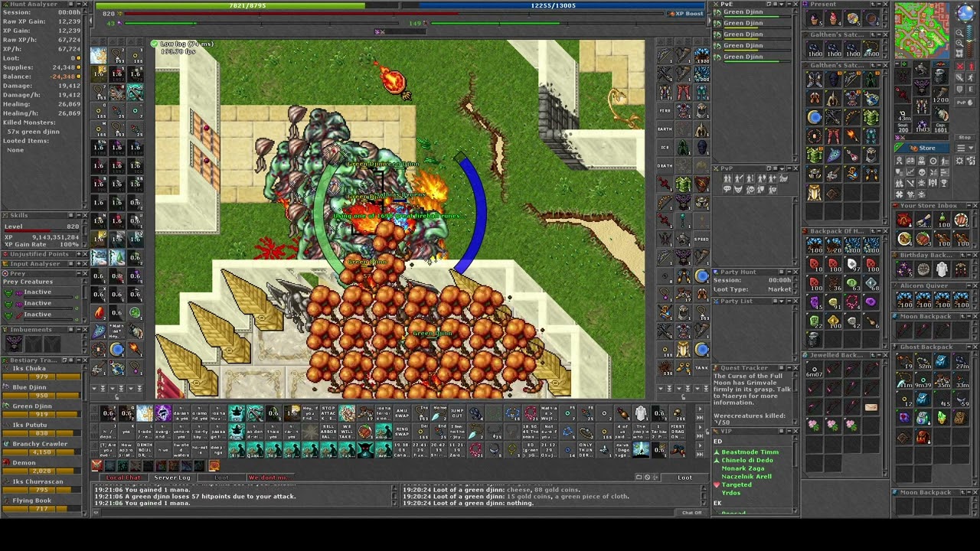Click the speech bubble icon in PvP panel
Screen dimensions: 980x551
(727, 189)
